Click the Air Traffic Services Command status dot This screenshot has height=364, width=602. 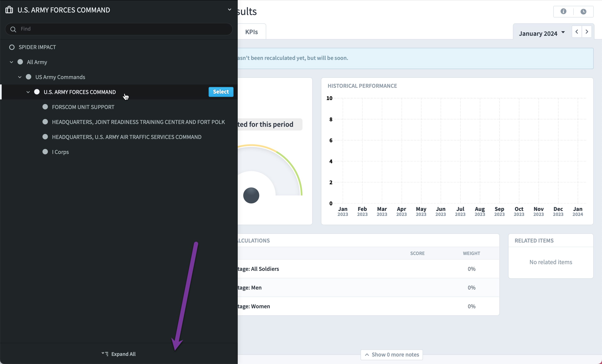(45, 137)
